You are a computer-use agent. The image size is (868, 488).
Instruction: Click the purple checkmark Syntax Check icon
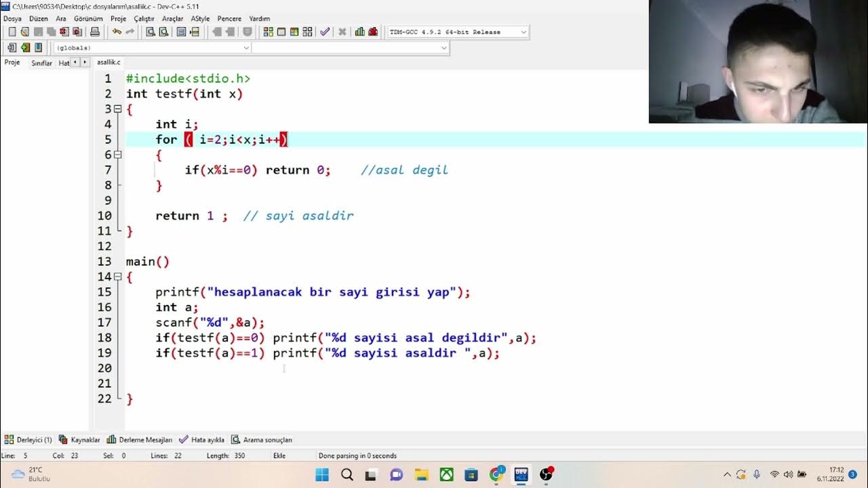coord(325,32)
